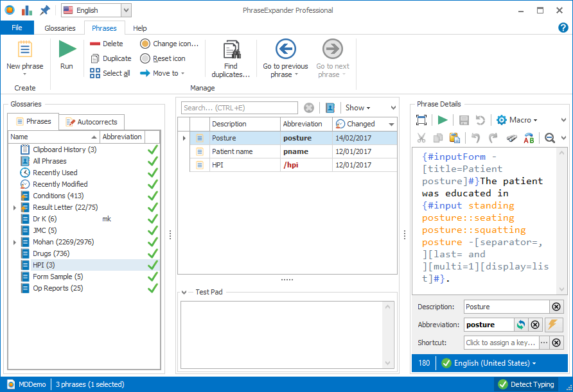Toggle the Detect Typing status button

point(527,384)
